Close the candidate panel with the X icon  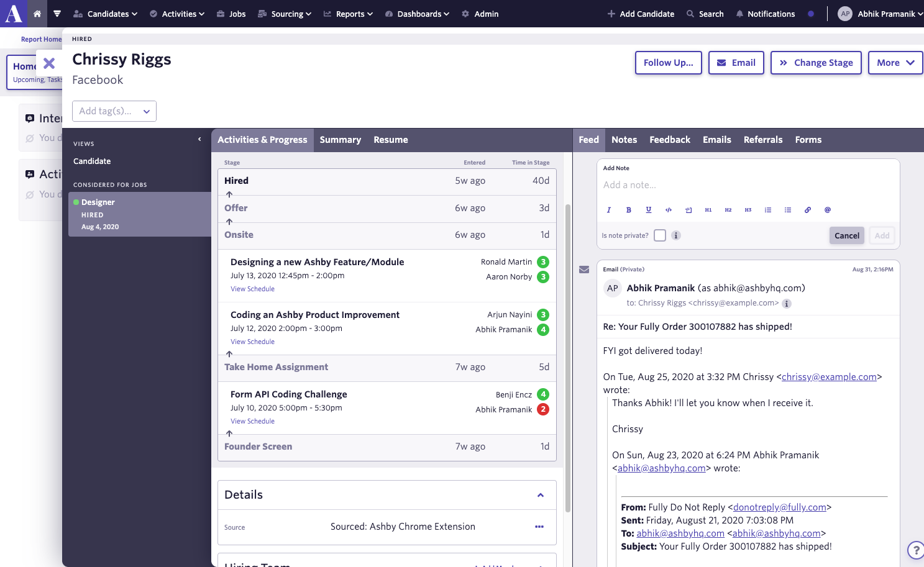coord(49,63)
